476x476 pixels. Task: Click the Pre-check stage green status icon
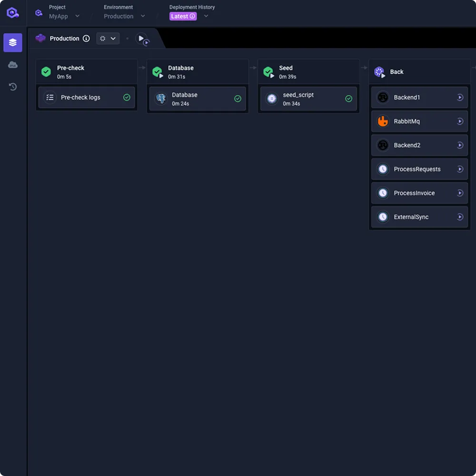(x=46, y=72)
